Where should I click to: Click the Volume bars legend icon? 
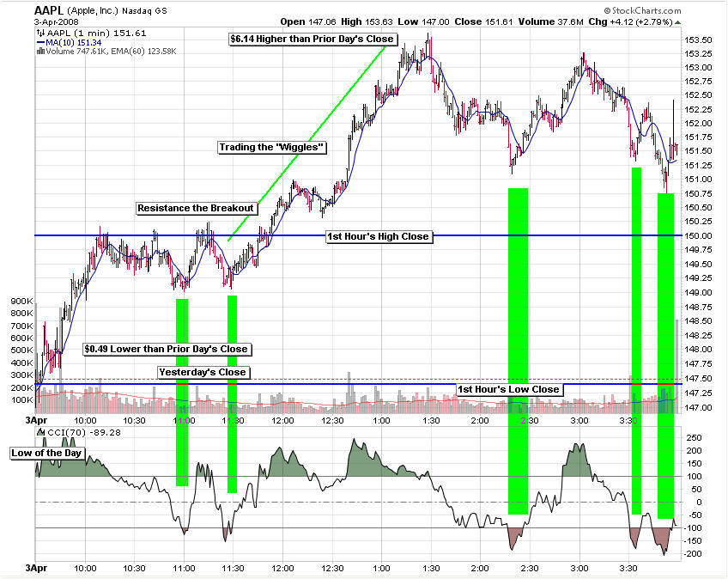41,52
